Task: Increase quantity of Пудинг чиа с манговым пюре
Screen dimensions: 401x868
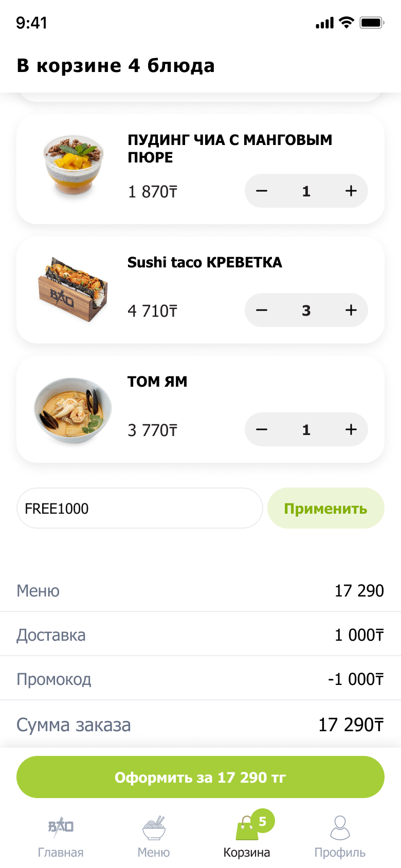Action: point(351,191)
